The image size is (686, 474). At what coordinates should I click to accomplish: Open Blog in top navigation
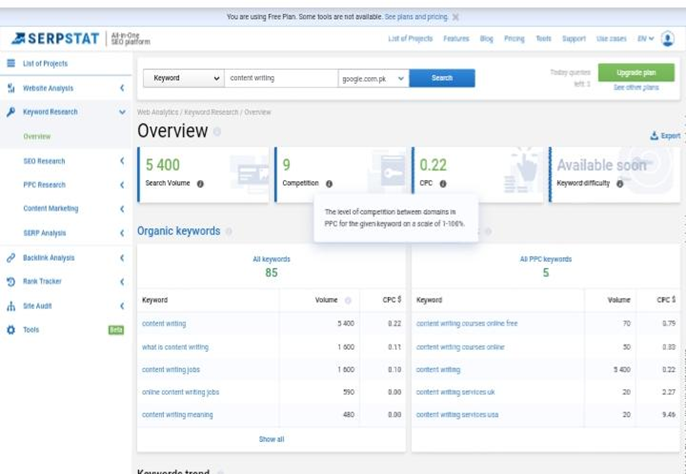point(486,39)
